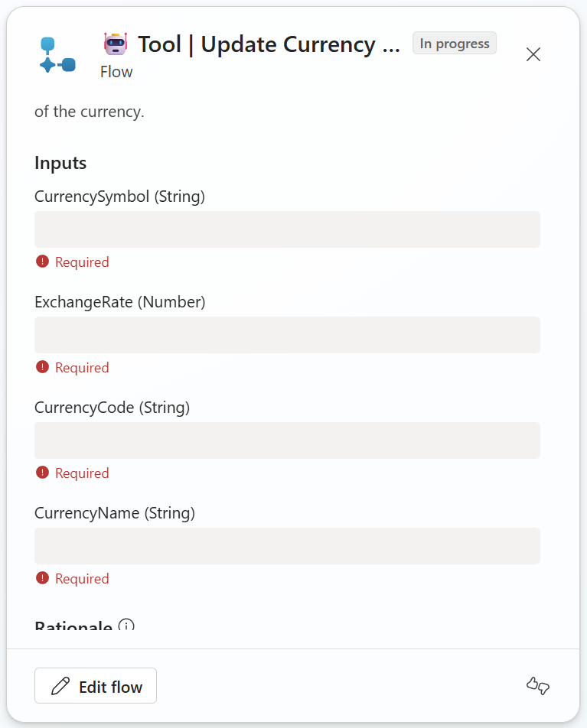Focus the CurrencyCode input field
This screenshot has height=728, width=587.
coord(287,440)
